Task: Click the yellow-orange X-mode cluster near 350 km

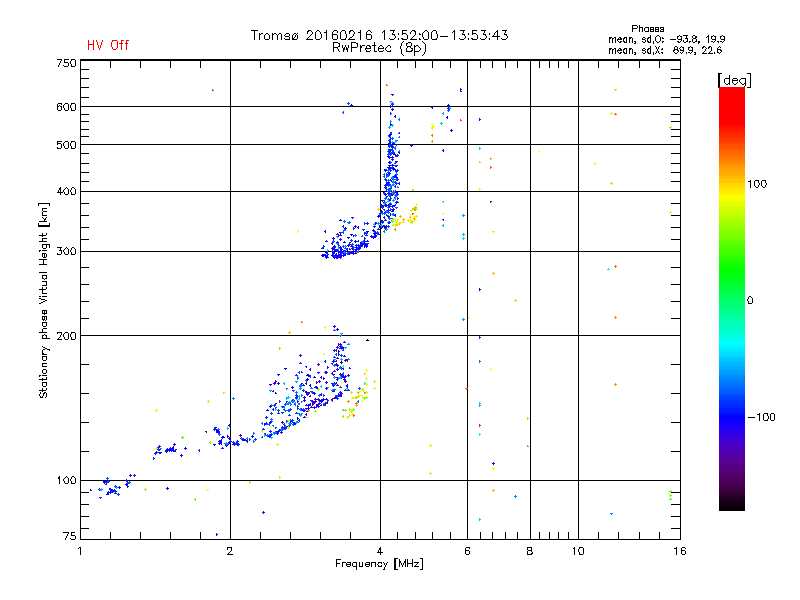Action: 405,218
